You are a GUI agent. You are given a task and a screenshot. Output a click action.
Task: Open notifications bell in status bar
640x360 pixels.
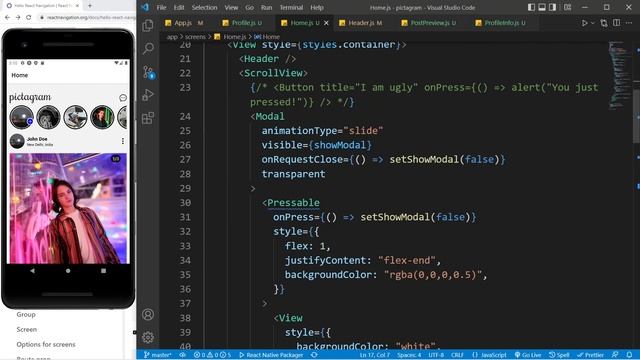629,355
